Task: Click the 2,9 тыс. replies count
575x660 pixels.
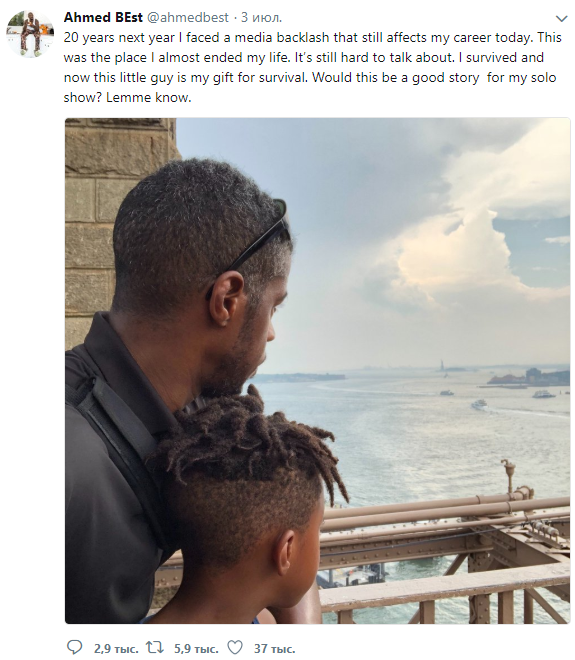Action: pos(116,649)
